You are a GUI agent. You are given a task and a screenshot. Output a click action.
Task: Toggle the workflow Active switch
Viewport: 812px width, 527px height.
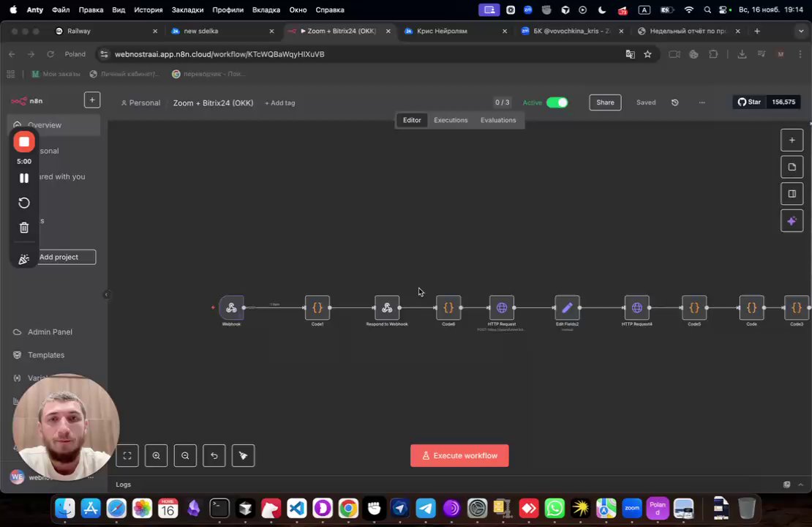click(x=557, y=102)
